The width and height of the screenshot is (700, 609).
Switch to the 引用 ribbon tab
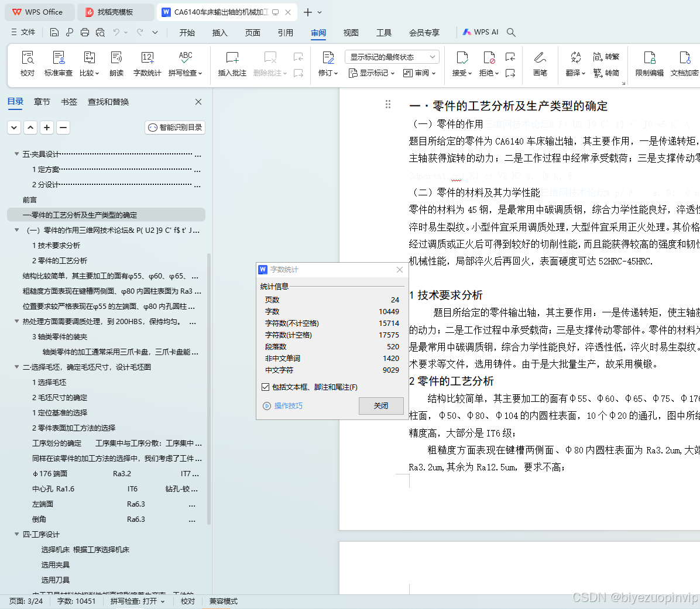[x=285, y=33]
